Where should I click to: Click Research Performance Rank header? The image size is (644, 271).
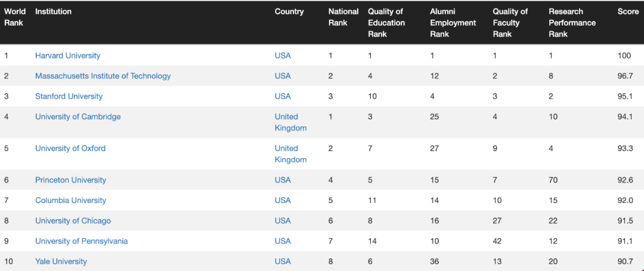(x=572, y=23)
